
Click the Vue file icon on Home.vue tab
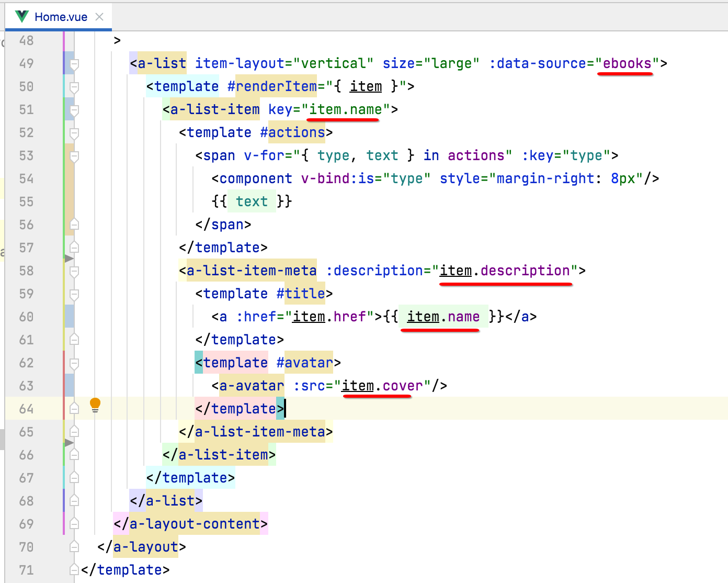pos(22,17)
